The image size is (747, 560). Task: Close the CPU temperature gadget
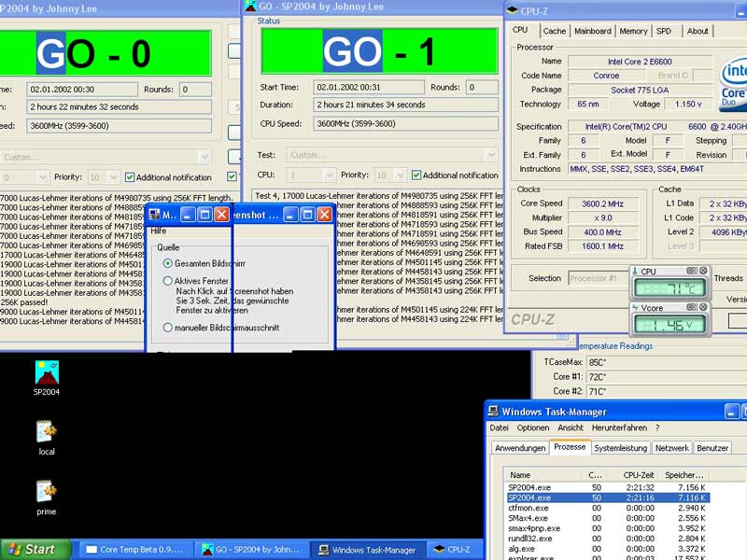pos(703,271)
